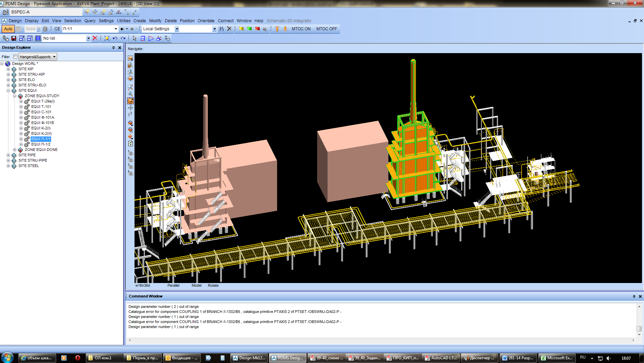Expand the SITE PIPE tree node
Viewport: 644px width, 363px height.
pyautogui.click(x=8, y=155)
